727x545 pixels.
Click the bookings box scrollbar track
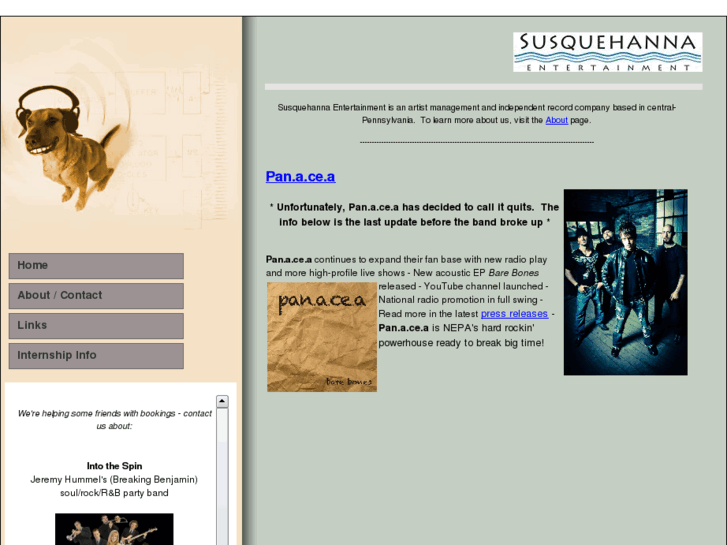(x=222, y=476)
